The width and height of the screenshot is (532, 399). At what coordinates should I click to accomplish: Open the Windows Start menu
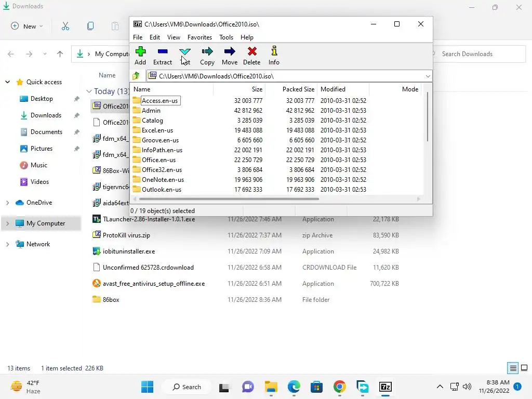(x=147, y=387)
